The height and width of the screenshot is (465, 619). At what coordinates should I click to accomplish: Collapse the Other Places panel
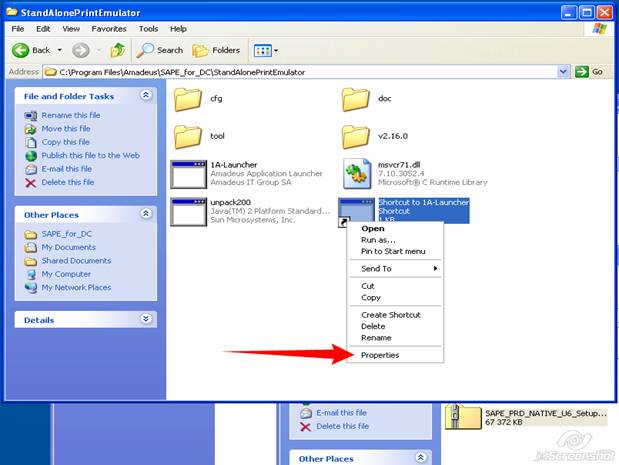(146, 214)
